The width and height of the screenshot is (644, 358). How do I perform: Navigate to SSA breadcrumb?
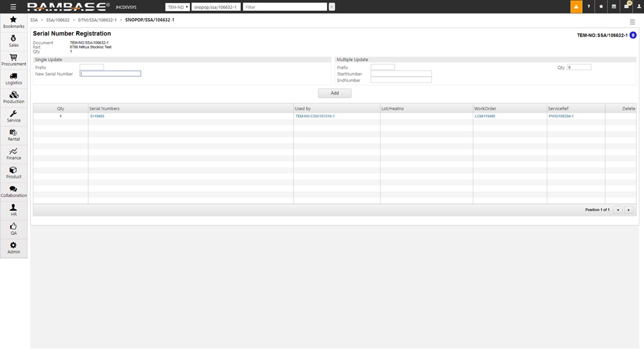pyautogui.click(x=33, y=20)
